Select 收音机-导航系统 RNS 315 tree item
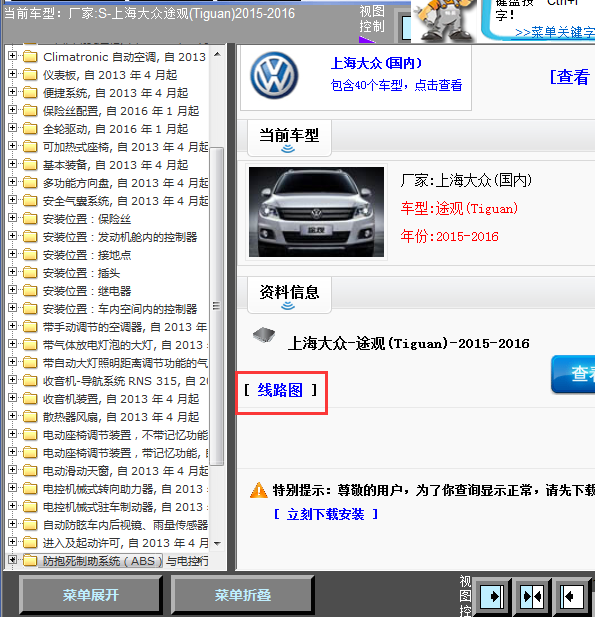The image size is (595, 617). [126, 381]
